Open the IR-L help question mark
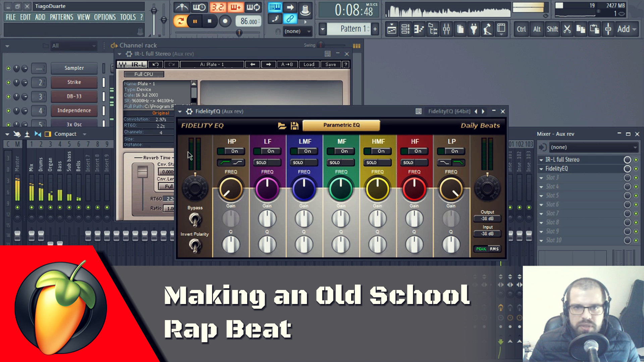The height and width of the screenshot is (362, 644). point(346,64)
